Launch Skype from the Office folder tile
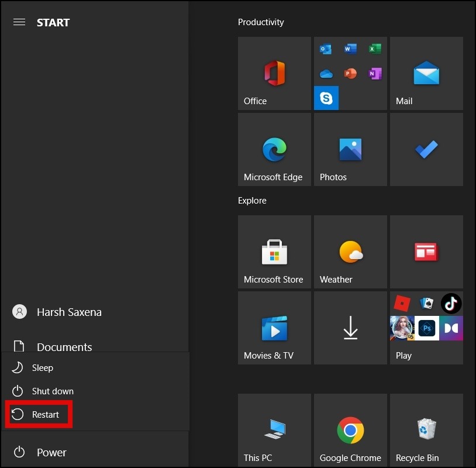 click(x=326, y=98)
